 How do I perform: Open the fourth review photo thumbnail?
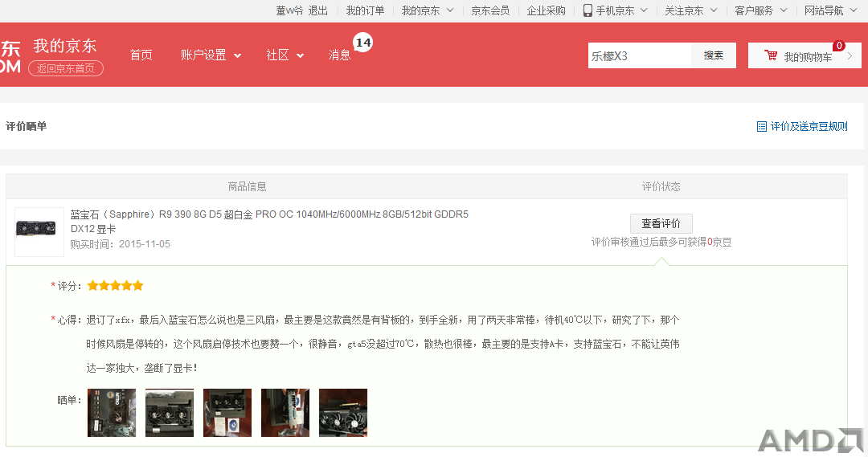285,413
